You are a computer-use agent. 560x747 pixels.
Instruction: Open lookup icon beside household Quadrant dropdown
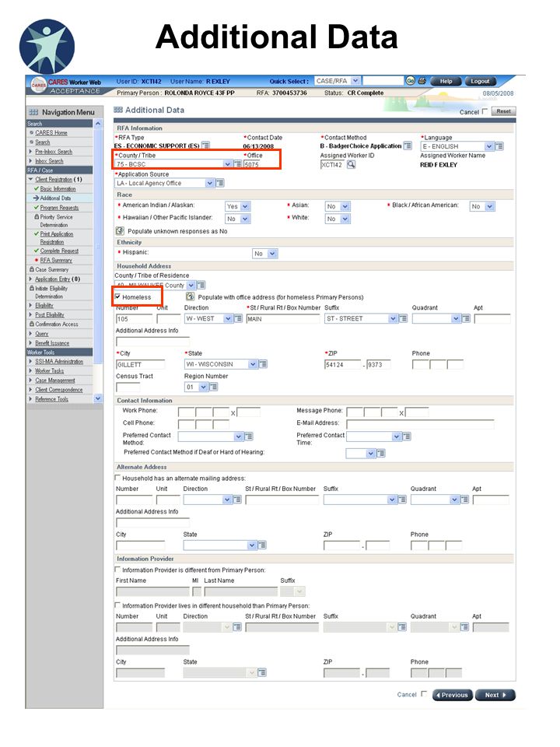(466, 318)
